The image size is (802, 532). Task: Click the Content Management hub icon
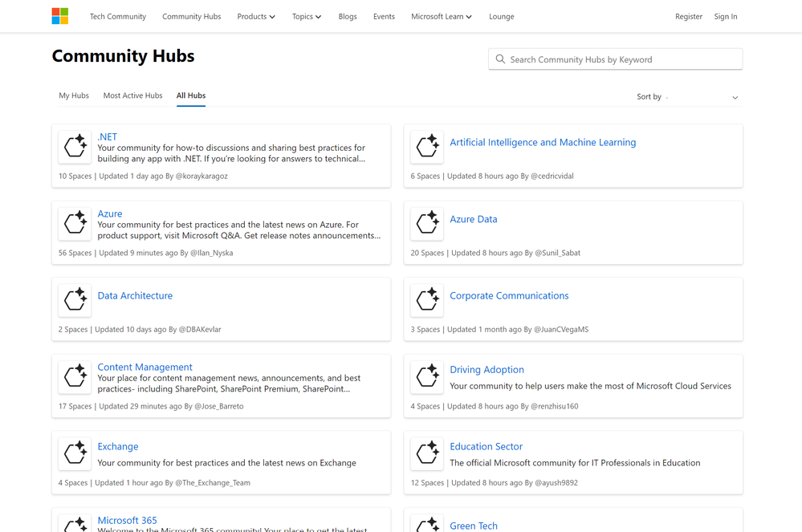(75, 377)
